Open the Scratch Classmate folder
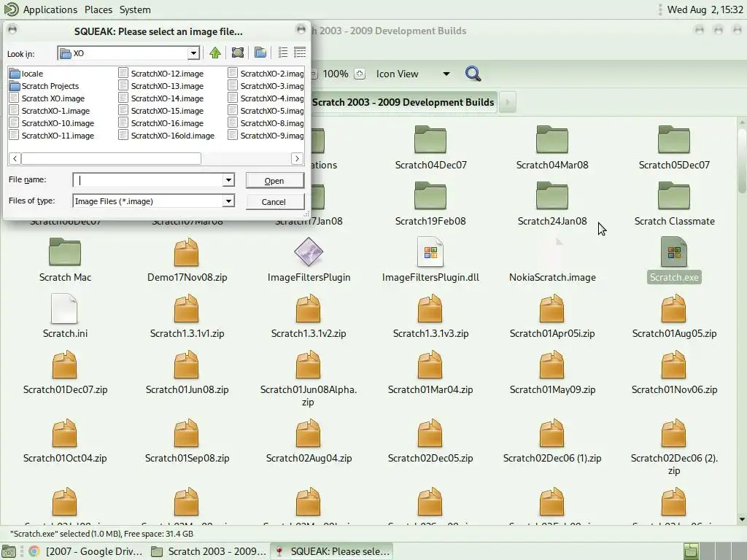This screenshot has height=560, width=747. coord(674,204)
